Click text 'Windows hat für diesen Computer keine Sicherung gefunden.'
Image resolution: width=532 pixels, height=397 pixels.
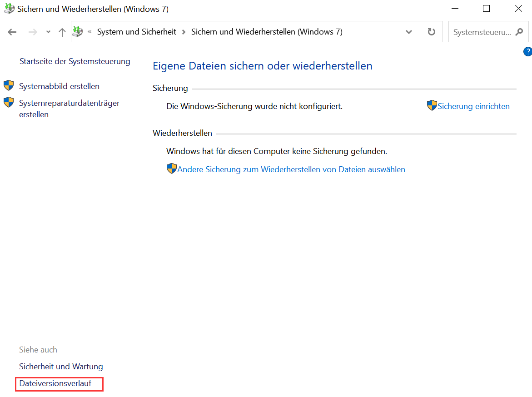(277, 151)
